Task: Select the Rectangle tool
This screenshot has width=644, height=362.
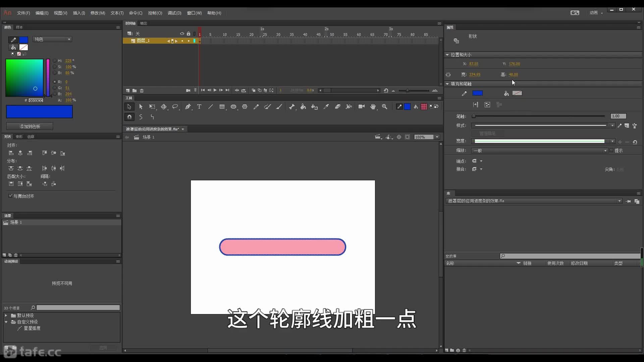Action: pyautogui.click(x=222, y=107)
